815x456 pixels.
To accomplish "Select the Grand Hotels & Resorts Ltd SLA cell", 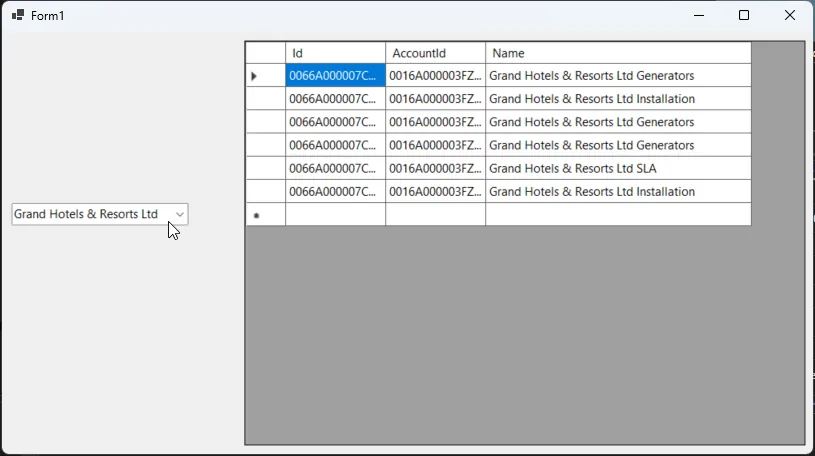I will click(x=617, y=169).
